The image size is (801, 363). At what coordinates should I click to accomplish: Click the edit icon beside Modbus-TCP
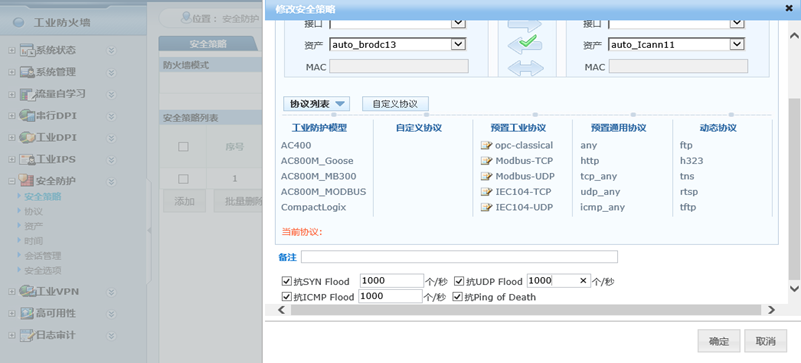486,161
